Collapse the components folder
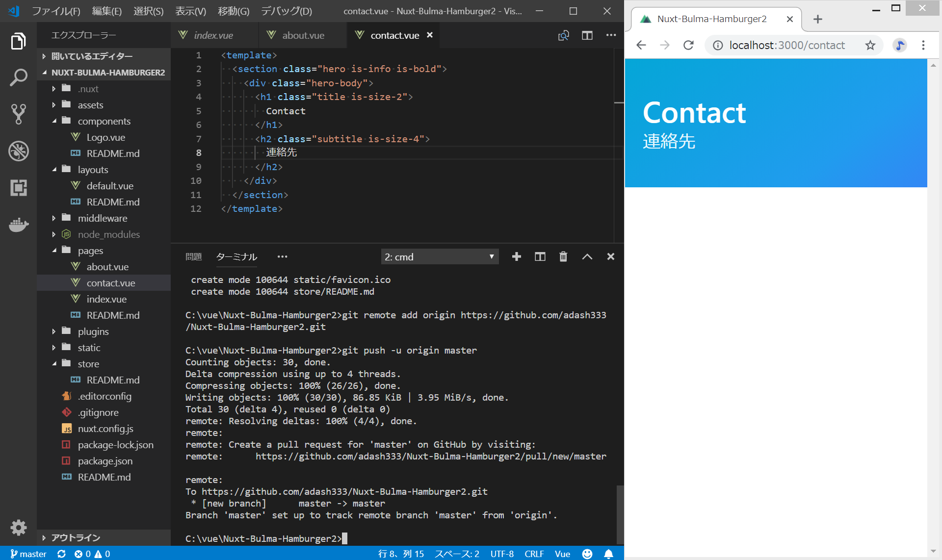The image size is (942, 560). point(104,121)
